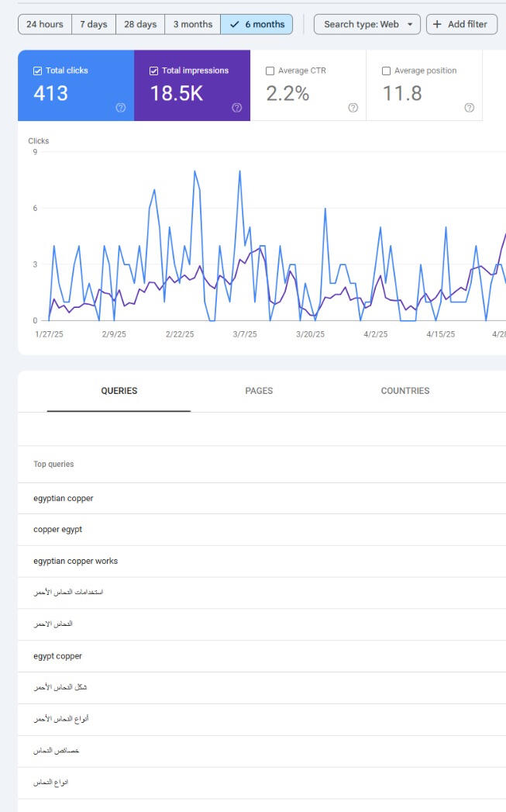The height and width of the screenshot is (812, 506).
Task: Enable the Average position checkbox
Action: (387, 71)
